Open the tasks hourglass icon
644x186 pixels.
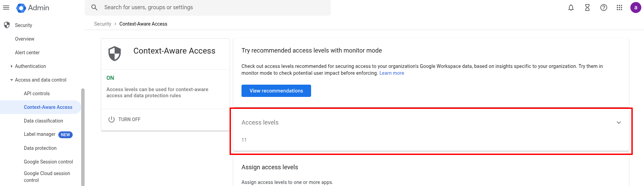coord(587,8)
